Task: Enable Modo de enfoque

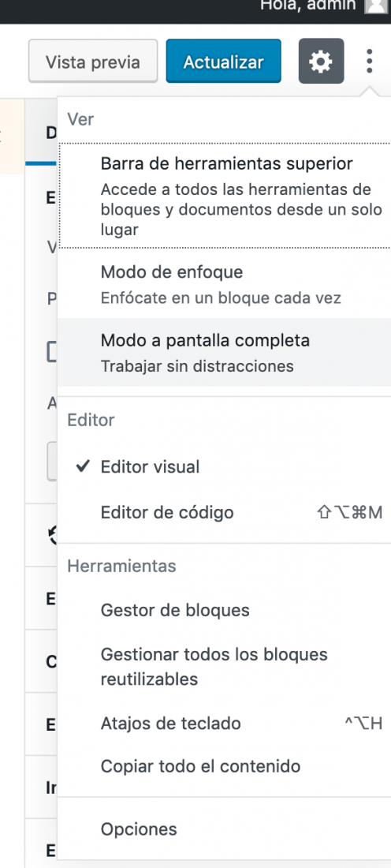Action: (x=223, y=284)
